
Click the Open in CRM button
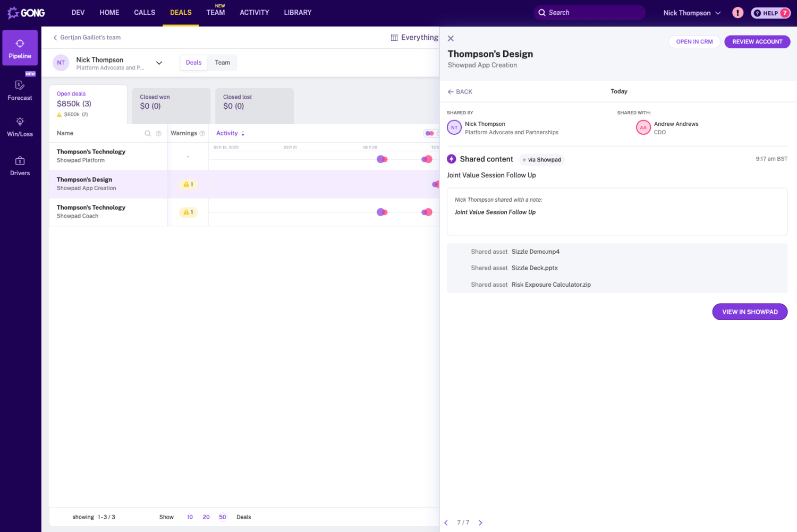coord(694,42)
